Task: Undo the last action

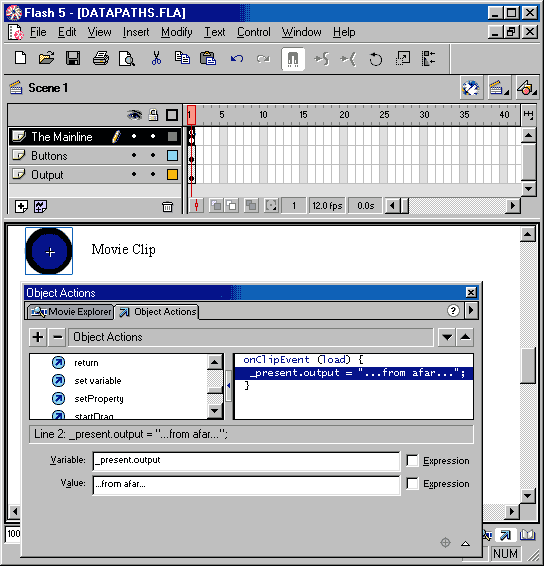Action: [237, 58]
